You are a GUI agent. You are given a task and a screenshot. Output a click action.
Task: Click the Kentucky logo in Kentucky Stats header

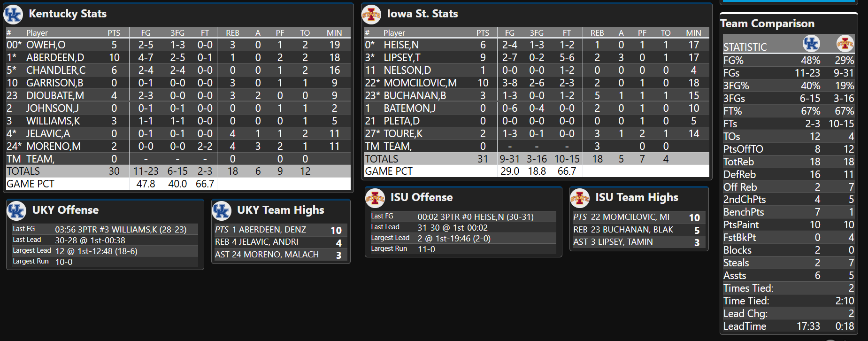[x=13, y=15]
